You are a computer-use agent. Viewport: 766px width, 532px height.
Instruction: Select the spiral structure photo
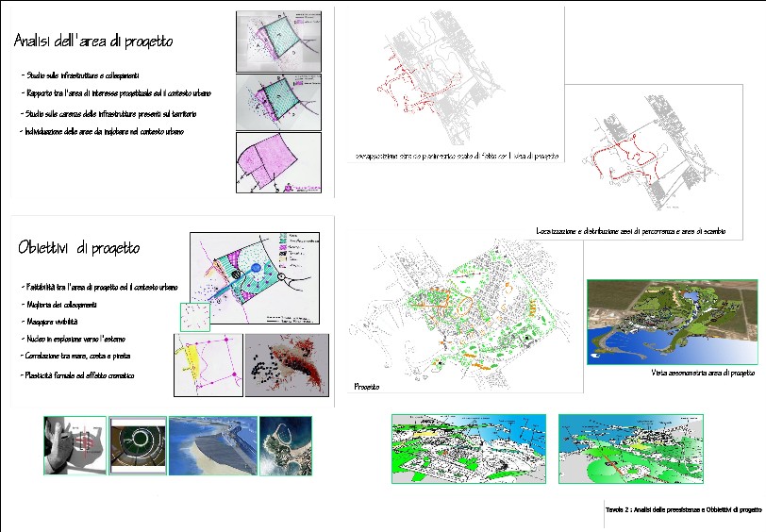pos(139,445)
